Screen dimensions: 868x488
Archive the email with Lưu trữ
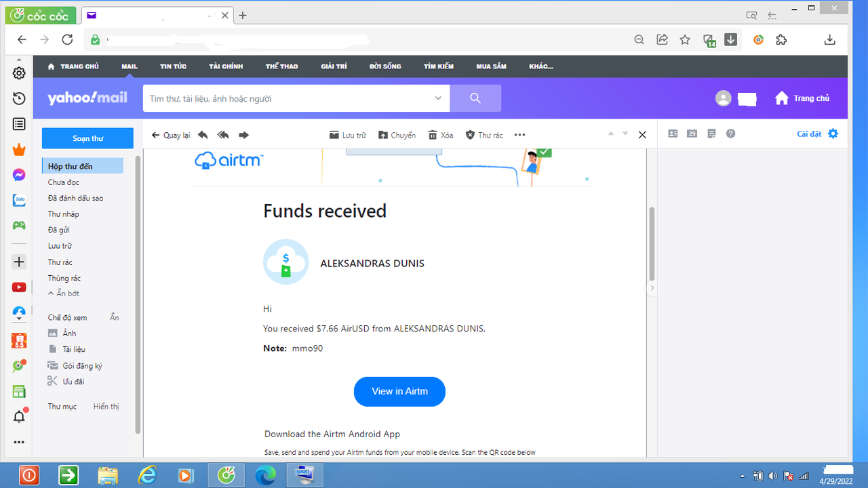click(x=347, y=135)
